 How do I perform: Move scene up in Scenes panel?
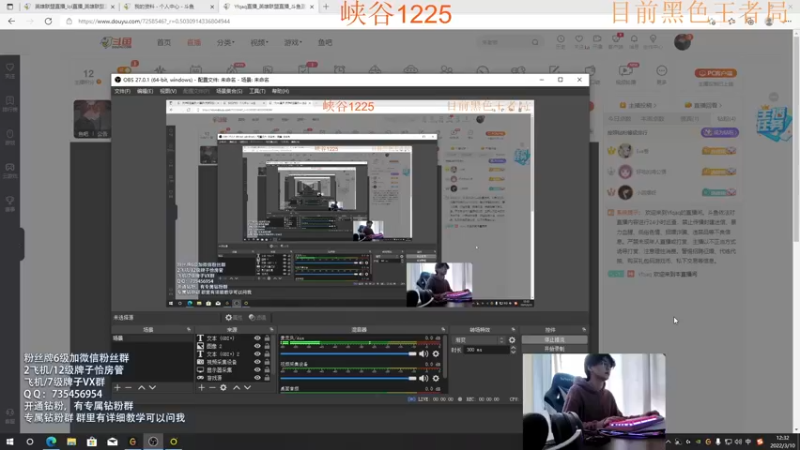(141, 388)
